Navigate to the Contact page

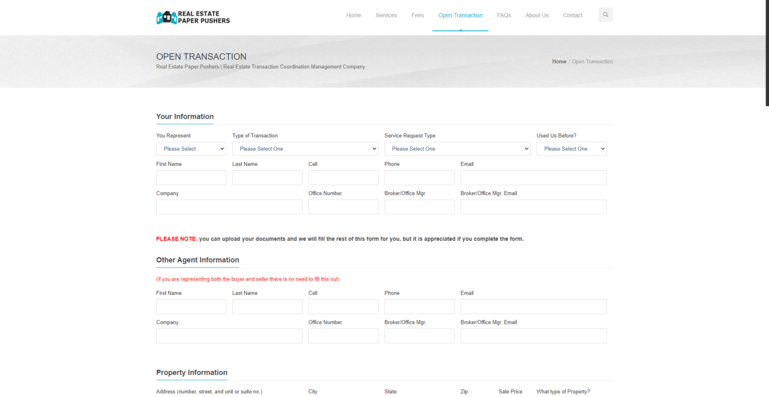tap(572, 15)
